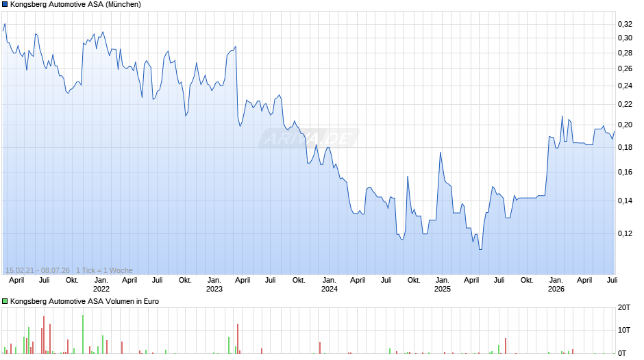Click the 1 Tick = 1 Woche label
The height and width of the screenshot is (360, 644).
(x=104, y=270)
